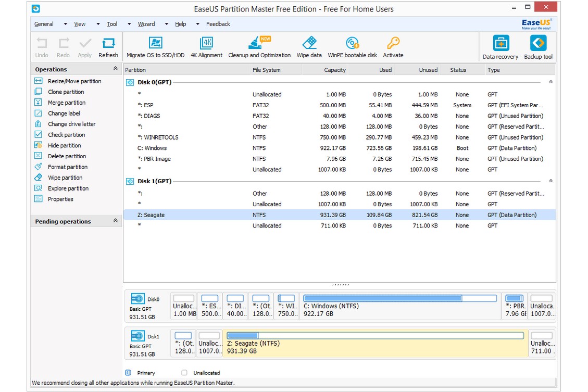Sort by the Capacity column header

click(325, 70)
